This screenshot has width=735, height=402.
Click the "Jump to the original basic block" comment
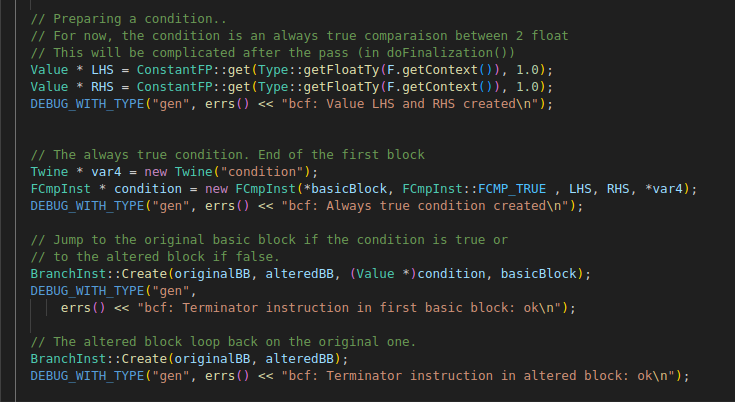click(200, 240)
